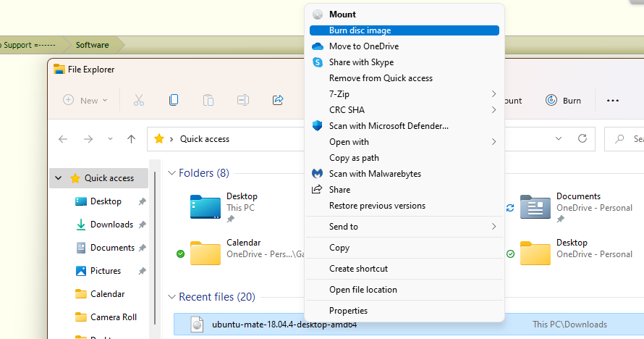Click Open file location
This screenshot has width=644, height=339.
[x=404, y=290]
